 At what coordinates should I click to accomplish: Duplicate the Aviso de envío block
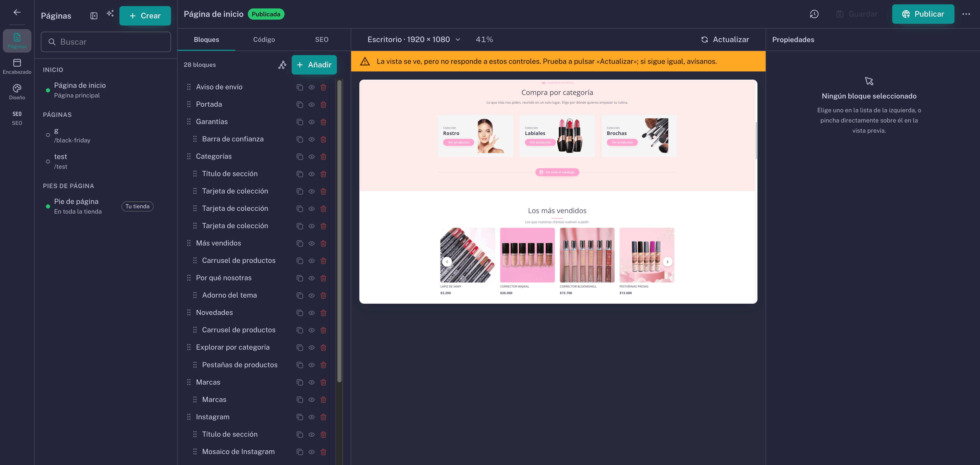click(x=300, y=87)
